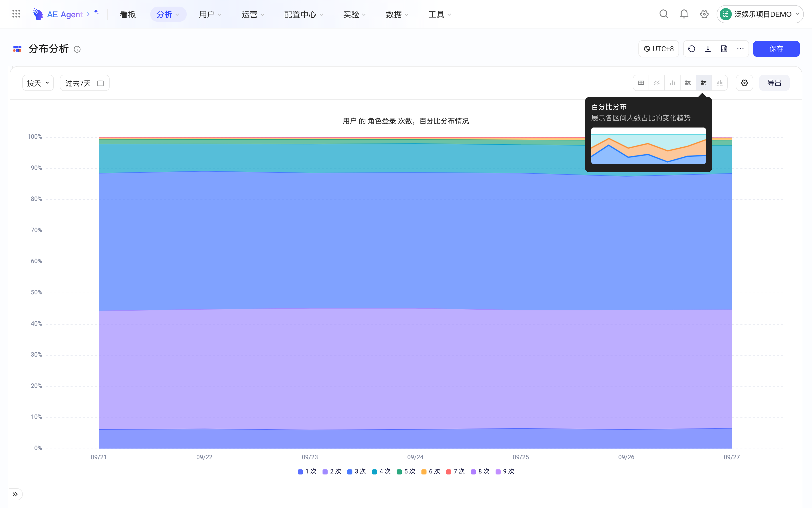Open top-bar settings gear
812x508 pixels.
pyautogui.click(x=704, y=14)
